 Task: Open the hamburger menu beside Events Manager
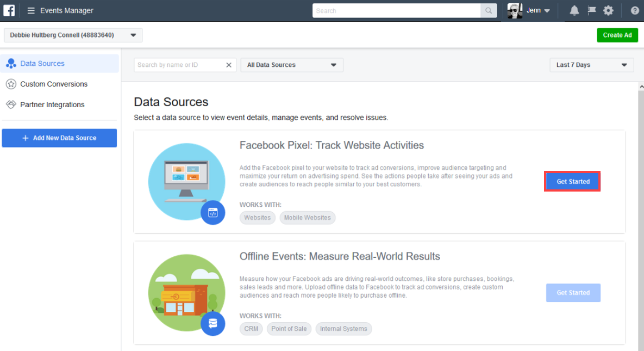tap(31, 11)
